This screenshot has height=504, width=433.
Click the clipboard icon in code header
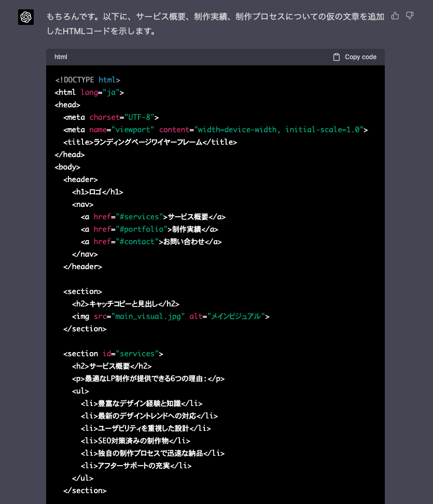click(336, 57)
